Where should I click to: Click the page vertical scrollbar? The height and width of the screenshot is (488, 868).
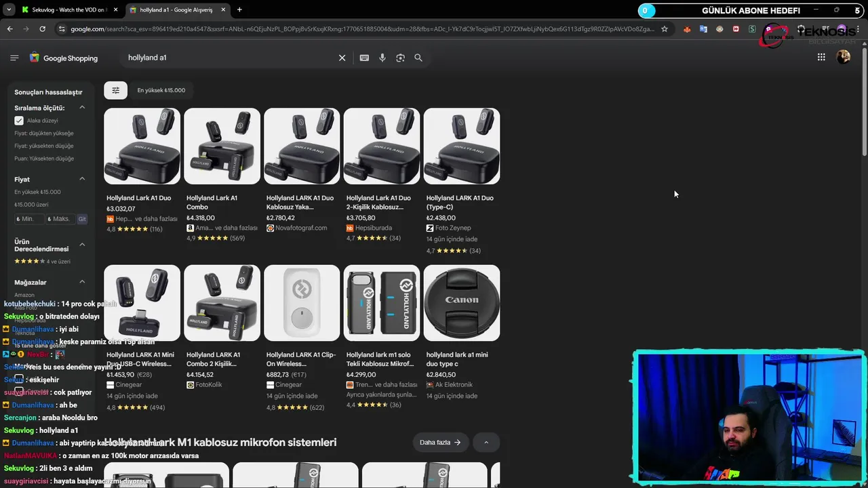coord(864,102)
